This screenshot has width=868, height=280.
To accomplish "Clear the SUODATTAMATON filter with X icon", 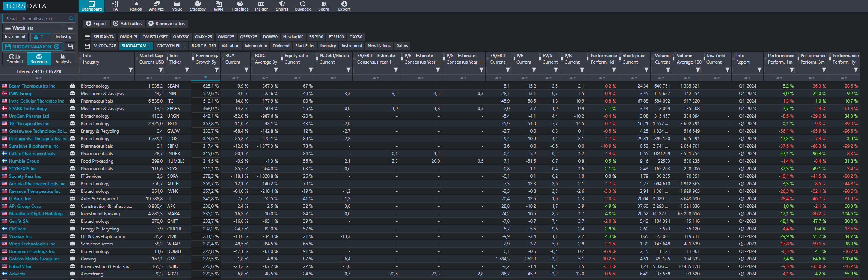I will click(x=57, y=47).
